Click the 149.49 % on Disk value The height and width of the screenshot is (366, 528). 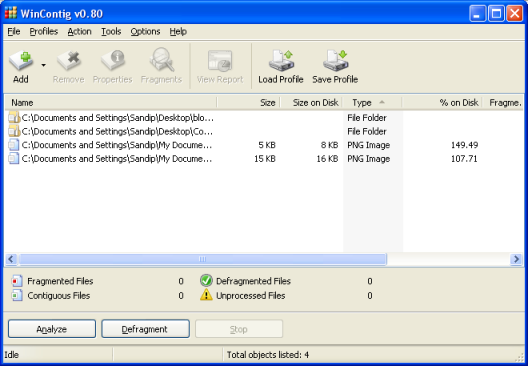(464, 145)
